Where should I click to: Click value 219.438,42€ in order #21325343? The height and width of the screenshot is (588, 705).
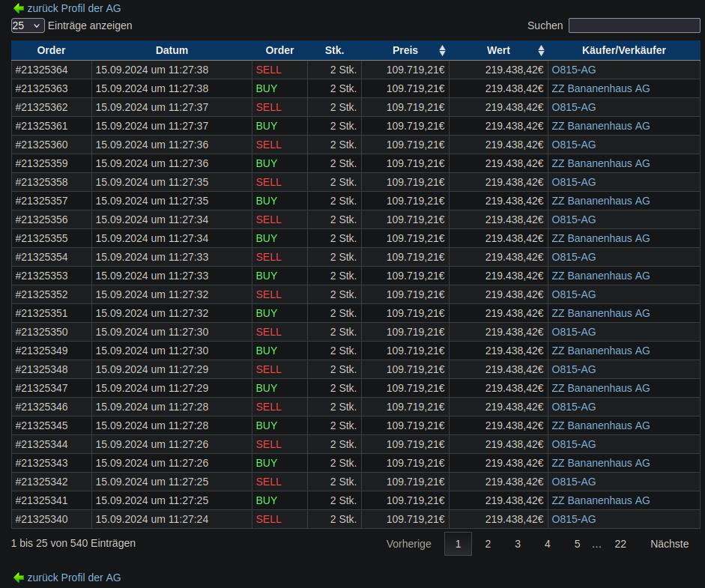(515, 463)
